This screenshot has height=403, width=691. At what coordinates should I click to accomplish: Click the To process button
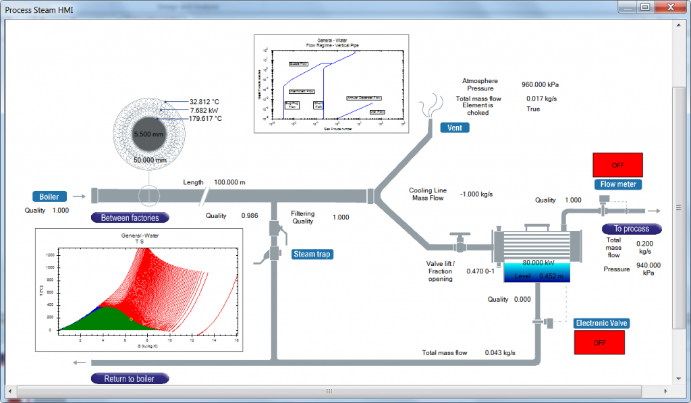coord(632,229)
